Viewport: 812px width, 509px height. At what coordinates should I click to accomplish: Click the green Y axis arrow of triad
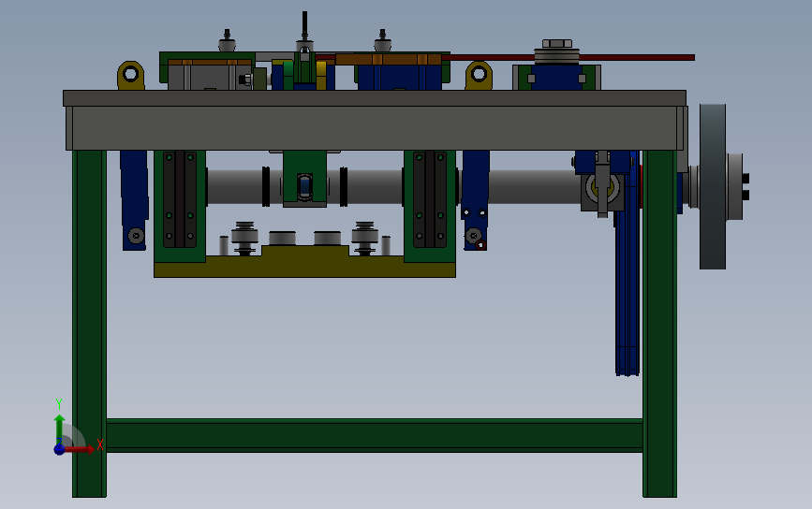60,429
